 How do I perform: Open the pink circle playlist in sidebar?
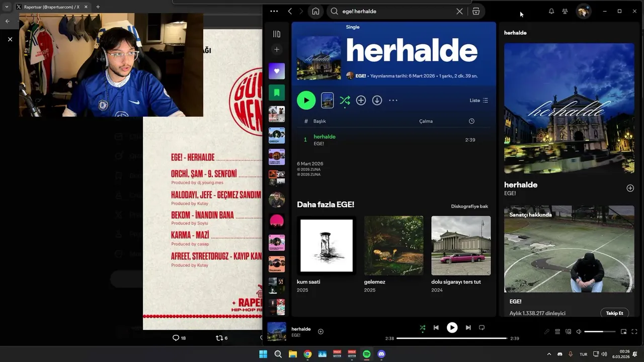[x=277, y=221]
